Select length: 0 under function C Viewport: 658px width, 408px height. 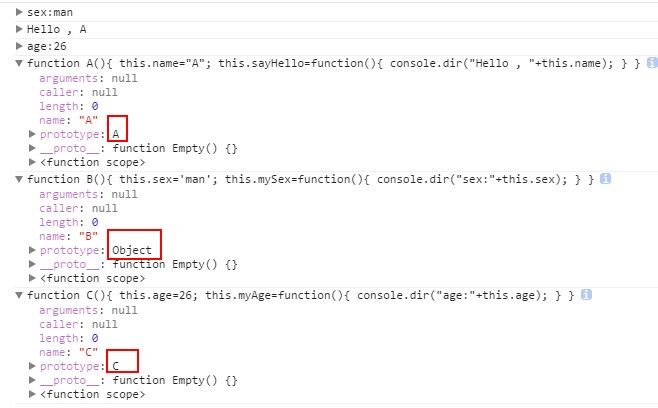point(68,338)
